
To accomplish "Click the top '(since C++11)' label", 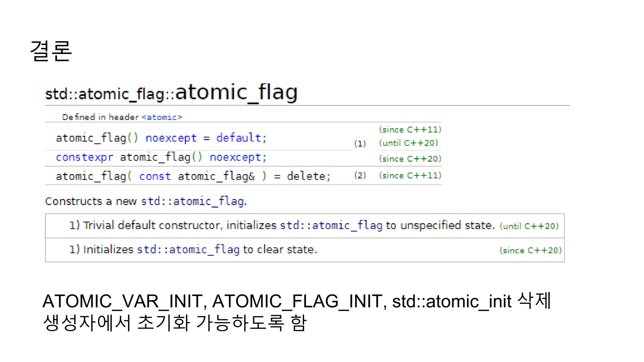I will [410, 130].
